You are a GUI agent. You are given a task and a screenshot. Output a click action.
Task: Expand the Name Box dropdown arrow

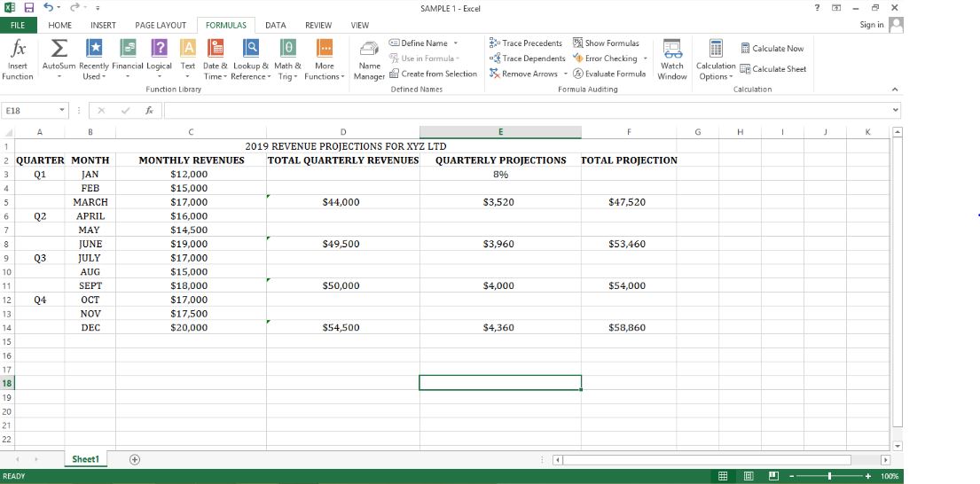click(62, 110)
